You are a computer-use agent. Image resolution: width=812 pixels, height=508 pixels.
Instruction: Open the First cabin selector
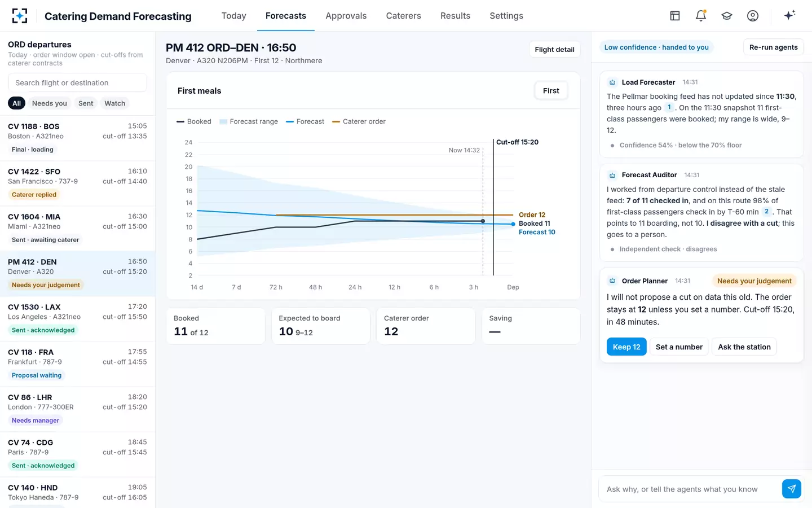[x=551, y=91]
